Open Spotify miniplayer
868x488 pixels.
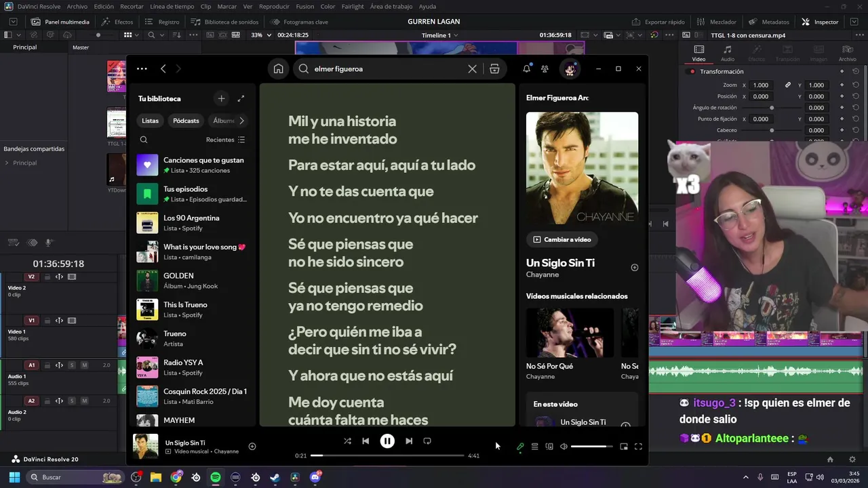click(624, 447)
